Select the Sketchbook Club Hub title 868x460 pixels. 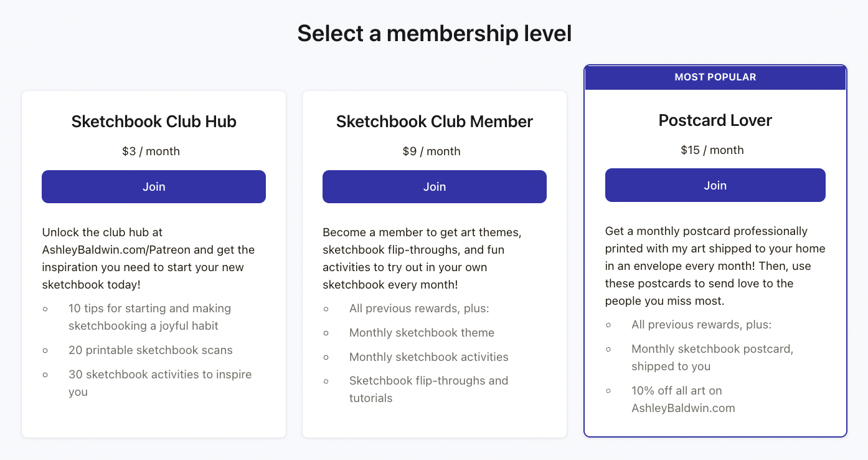(154, 121)
